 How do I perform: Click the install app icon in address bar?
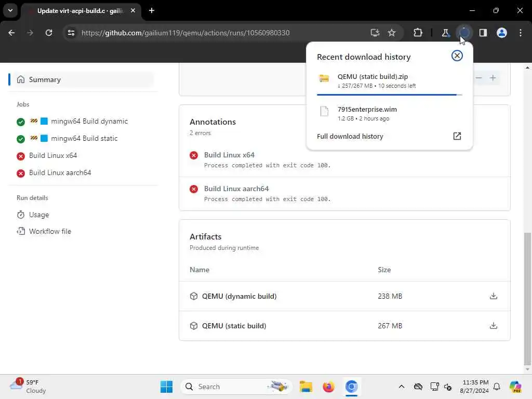(375, 33)
